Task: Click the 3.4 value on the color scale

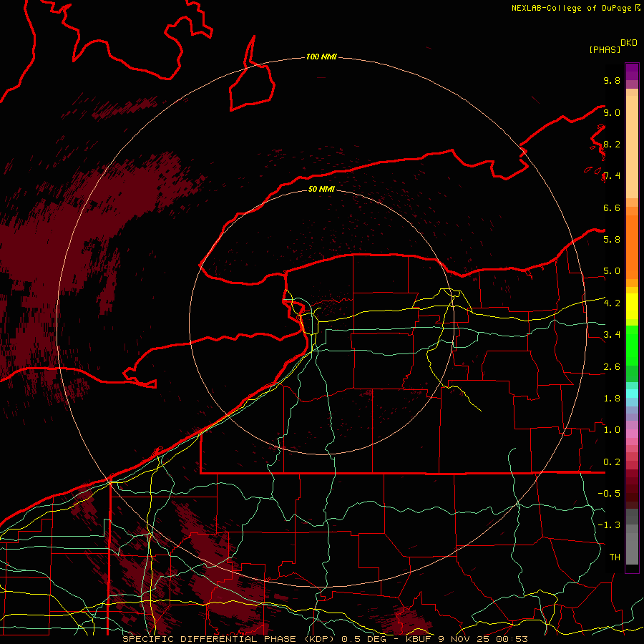Action: click(x=612, y=335)
